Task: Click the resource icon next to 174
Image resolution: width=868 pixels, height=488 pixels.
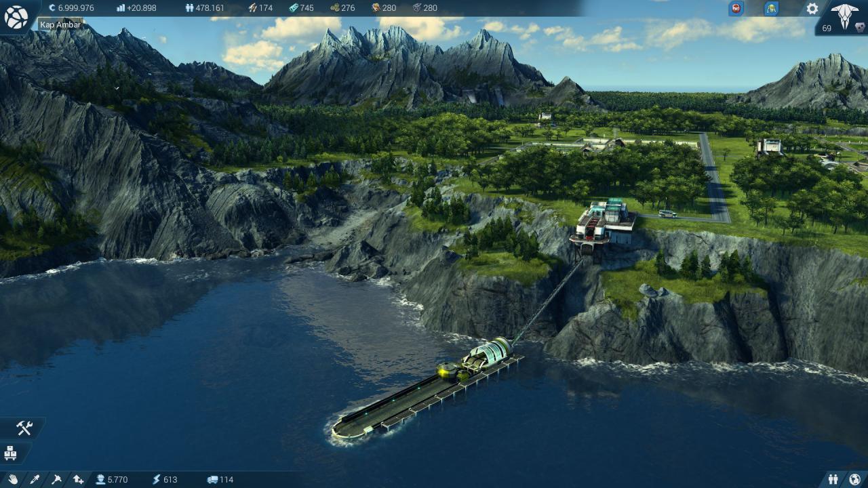Action: pyautogui.click(x=252, y=8)
